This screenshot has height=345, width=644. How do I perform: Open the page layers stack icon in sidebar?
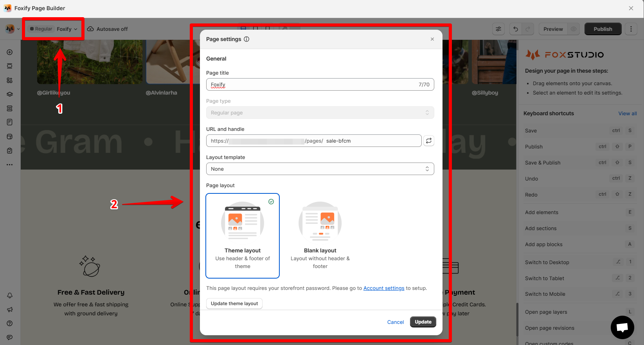pos(10,94)
